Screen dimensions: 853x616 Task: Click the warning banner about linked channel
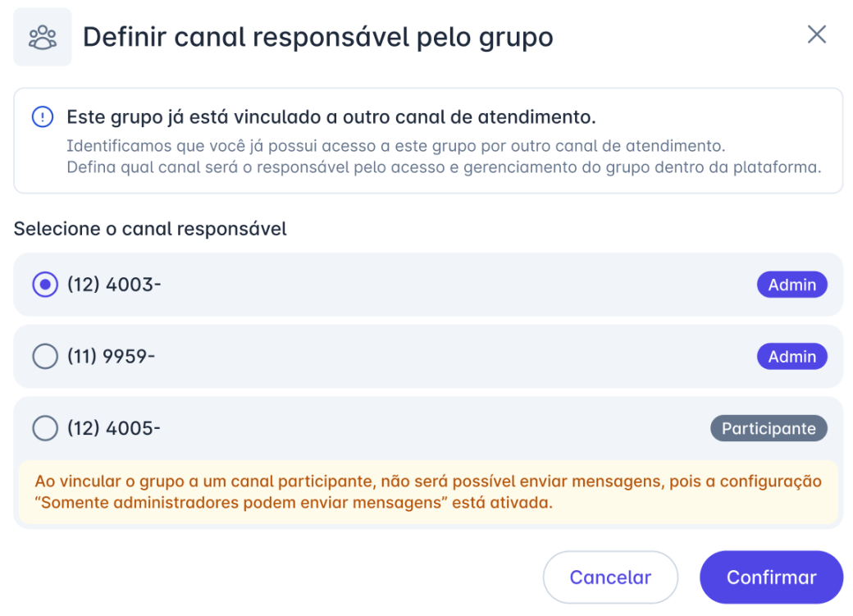(426, 139)
